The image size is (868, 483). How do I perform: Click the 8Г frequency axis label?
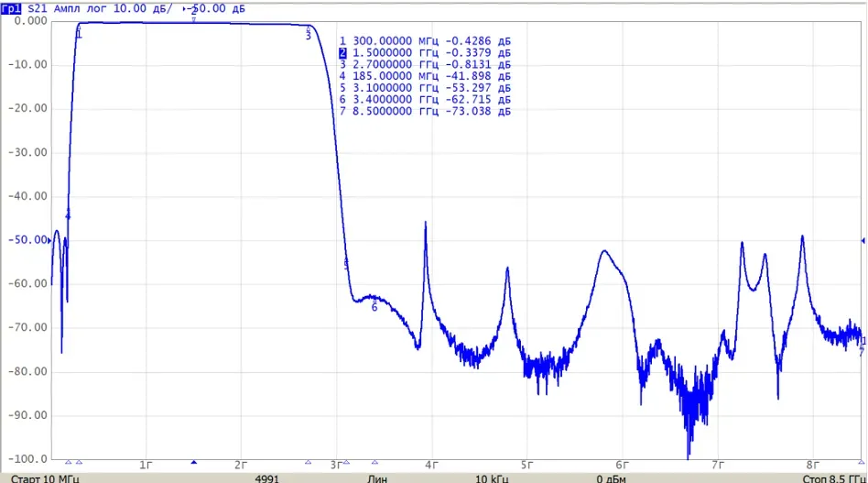pyautogui.click(x=812, y=466)
